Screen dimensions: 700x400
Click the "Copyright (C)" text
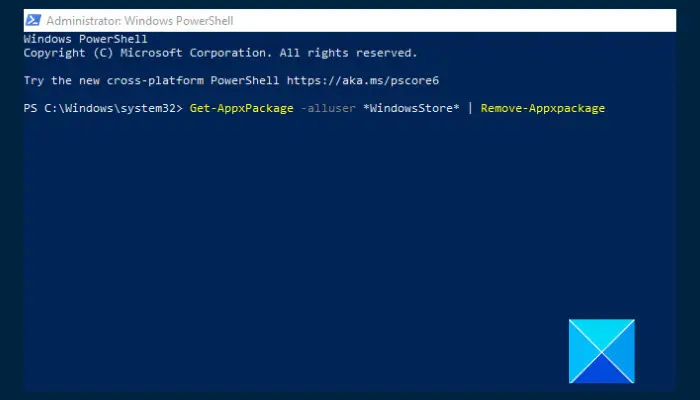pyautogui.click(x=68, y=52)
